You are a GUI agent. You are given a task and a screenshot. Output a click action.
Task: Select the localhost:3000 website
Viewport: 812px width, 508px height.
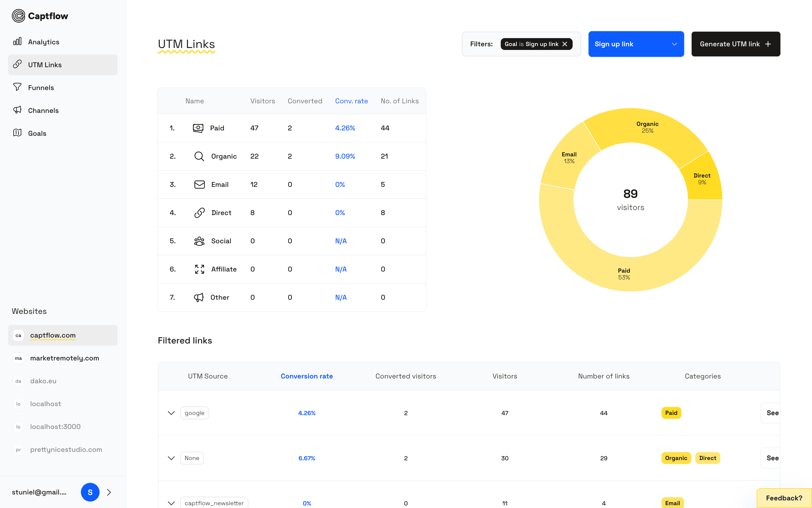click(63, 427)
